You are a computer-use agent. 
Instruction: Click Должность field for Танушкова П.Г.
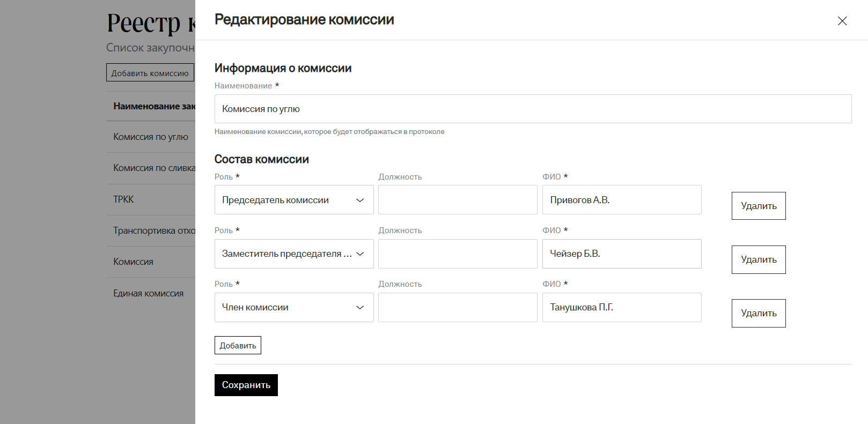pyautogui.click(x=457, y=307)
